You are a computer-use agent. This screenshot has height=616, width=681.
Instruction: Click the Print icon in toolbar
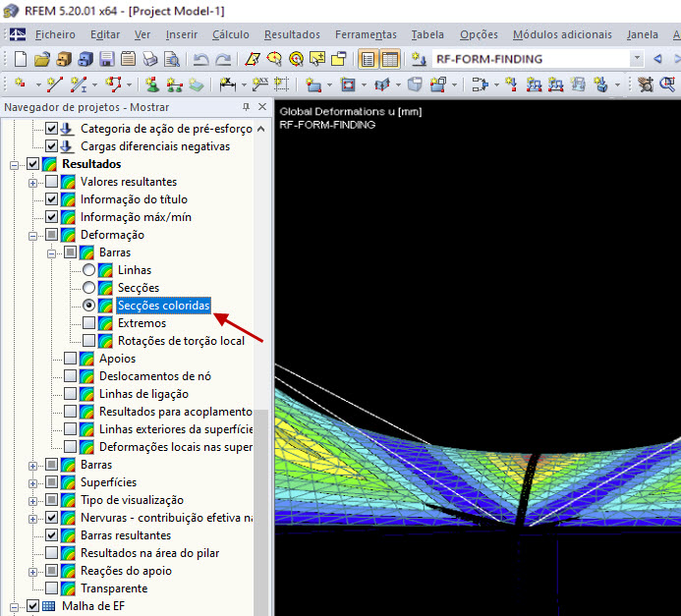point(149,59)
